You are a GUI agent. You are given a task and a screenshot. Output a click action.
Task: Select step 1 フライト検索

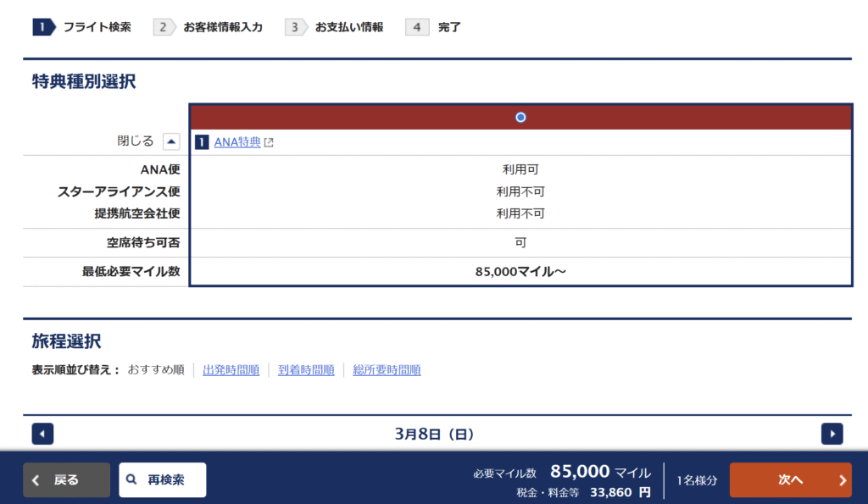coord(82,27)
